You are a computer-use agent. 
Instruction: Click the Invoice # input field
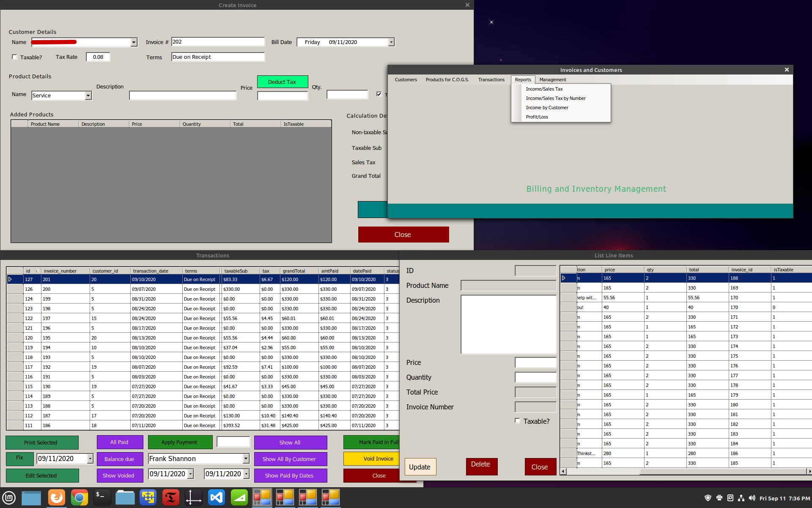[x=218, y=42]
